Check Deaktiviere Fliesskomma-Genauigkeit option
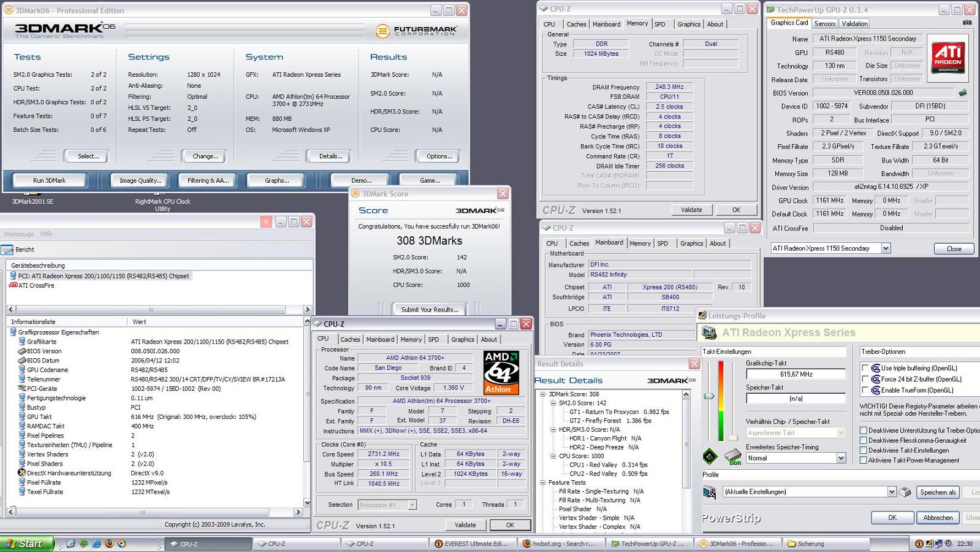 click(x=864, y=440)
